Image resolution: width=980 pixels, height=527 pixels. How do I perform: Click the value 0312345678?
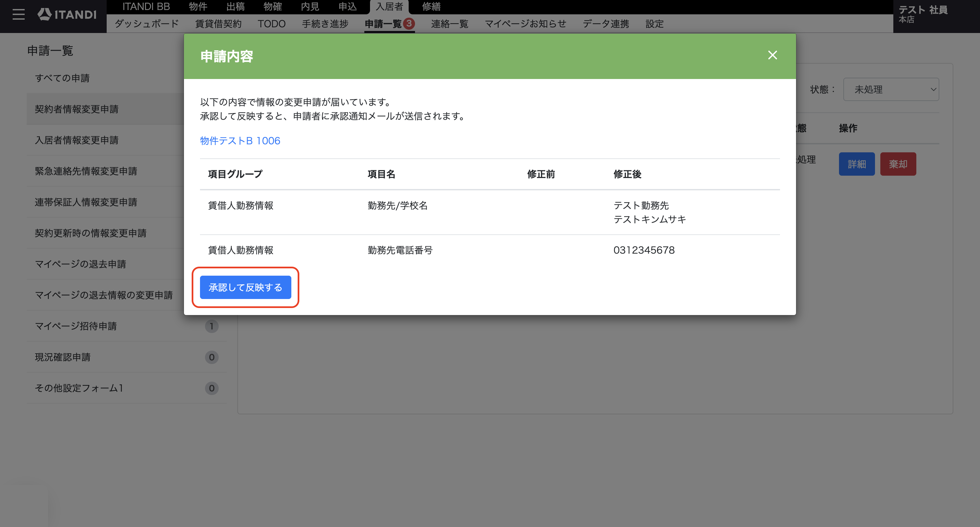coord(644,250)
